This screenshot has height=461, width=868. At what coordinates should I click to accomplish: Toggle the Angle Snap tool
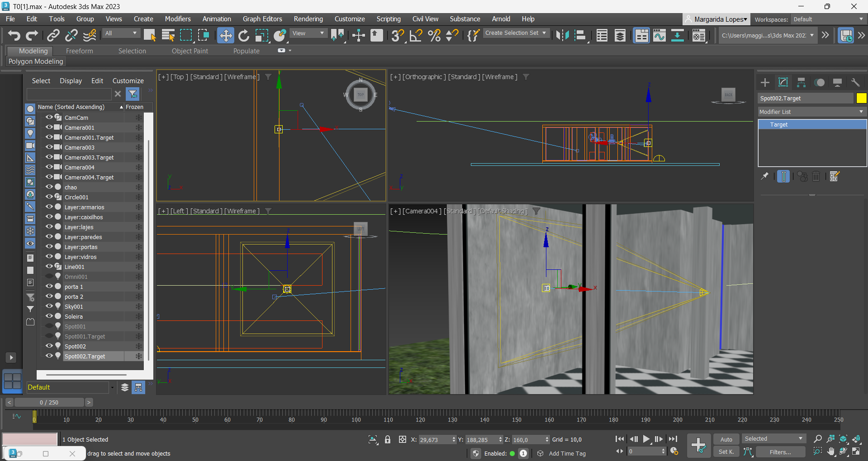tap(416, 35)
